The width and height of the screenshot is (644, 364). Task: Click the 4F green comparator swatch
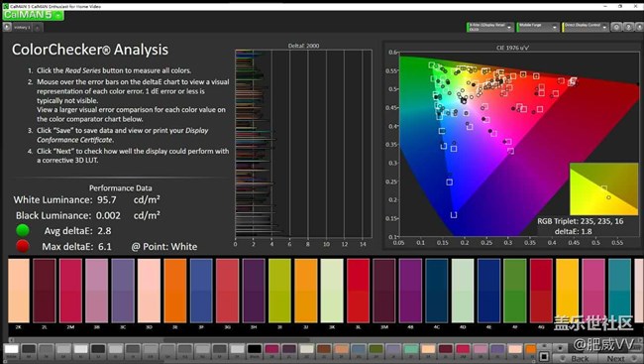point(514,291)
